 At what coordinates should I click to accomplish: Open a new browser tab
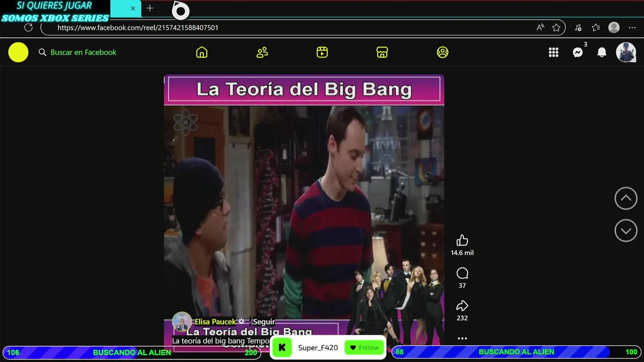(150, 9)
